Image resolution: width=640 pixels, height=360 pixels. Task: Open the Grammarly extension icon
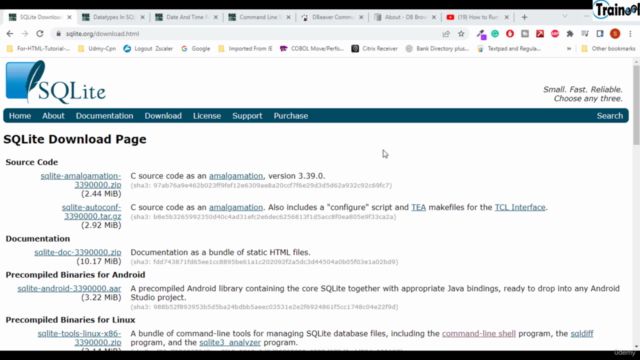[495, 34]
